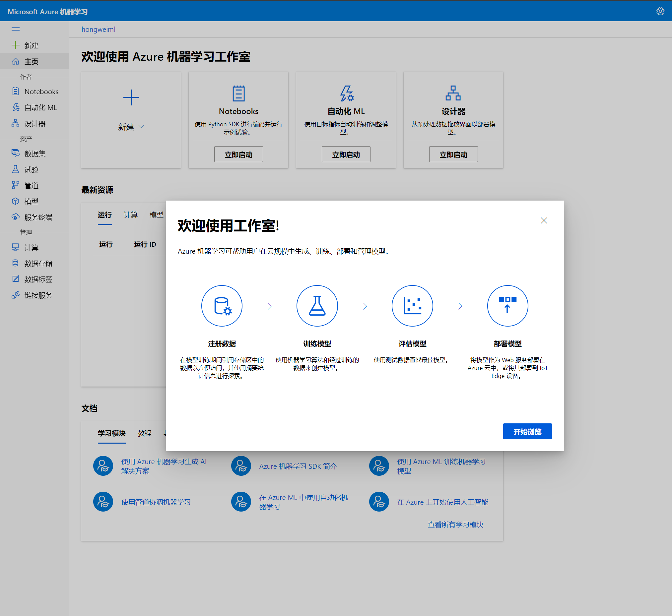Click the module icon beside 使用管道协调机器学习

tap(103, 502)
